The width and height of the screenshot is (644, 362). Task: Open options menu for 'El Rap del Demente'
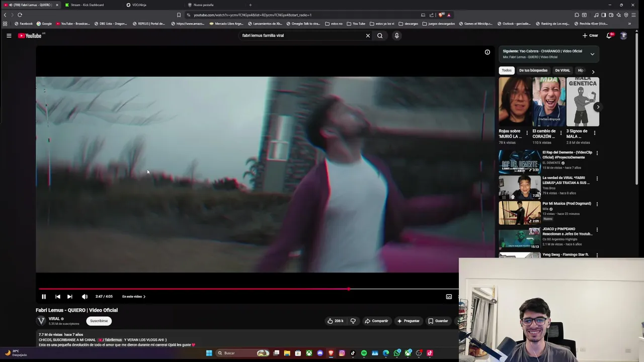(597, 153)
